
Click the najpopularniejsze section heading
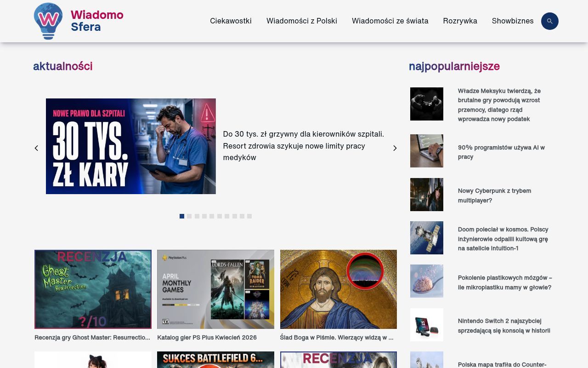pos(454,66)
